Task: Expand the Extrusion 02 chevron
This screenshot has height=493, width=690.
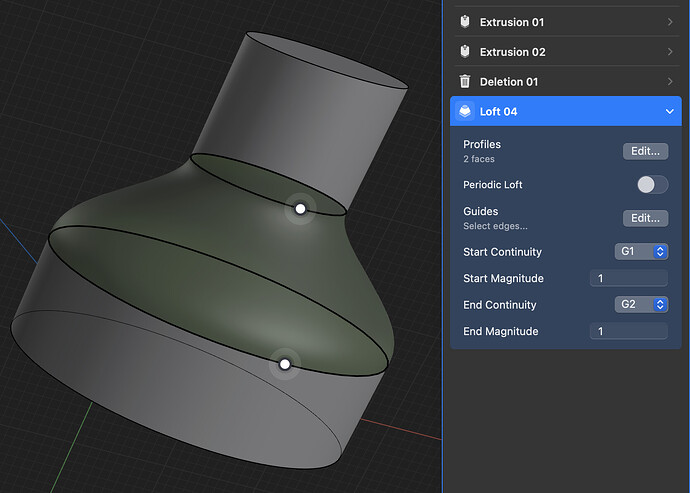Action: click(x=669, y=52)
